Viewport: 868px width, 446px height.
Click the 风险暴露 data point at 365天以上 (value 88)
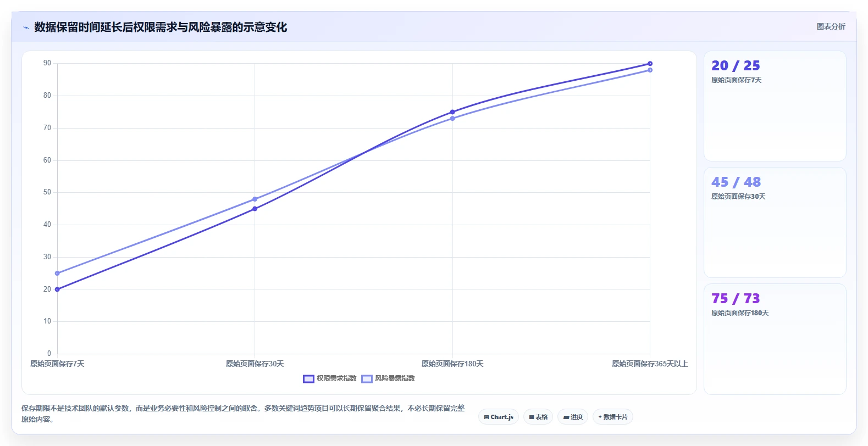click(x=650, y=70)
